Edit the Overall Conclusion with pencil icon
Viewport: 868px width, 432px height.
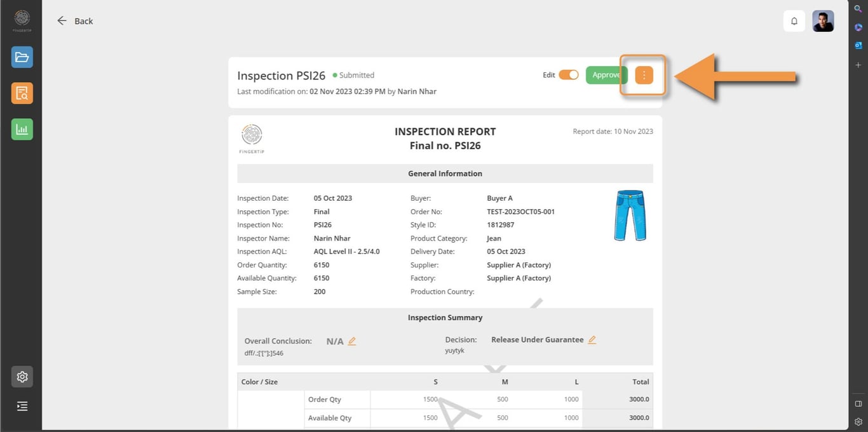[352, 341]
